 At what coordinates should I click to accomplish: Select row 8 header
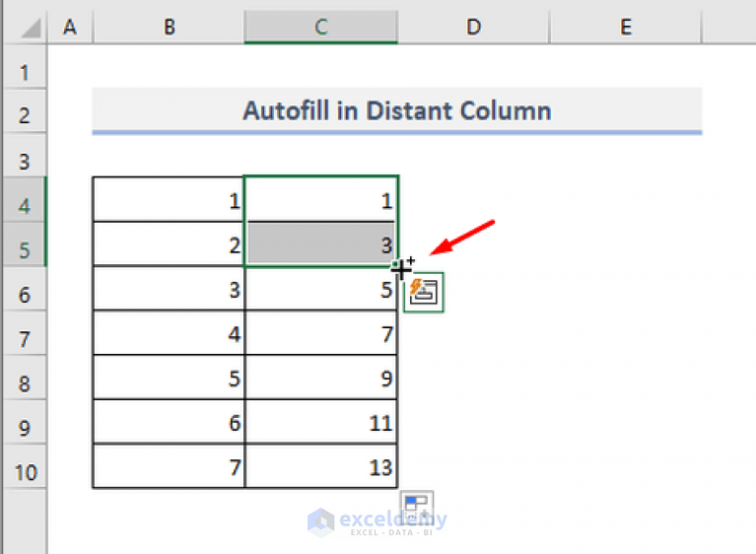24,377
